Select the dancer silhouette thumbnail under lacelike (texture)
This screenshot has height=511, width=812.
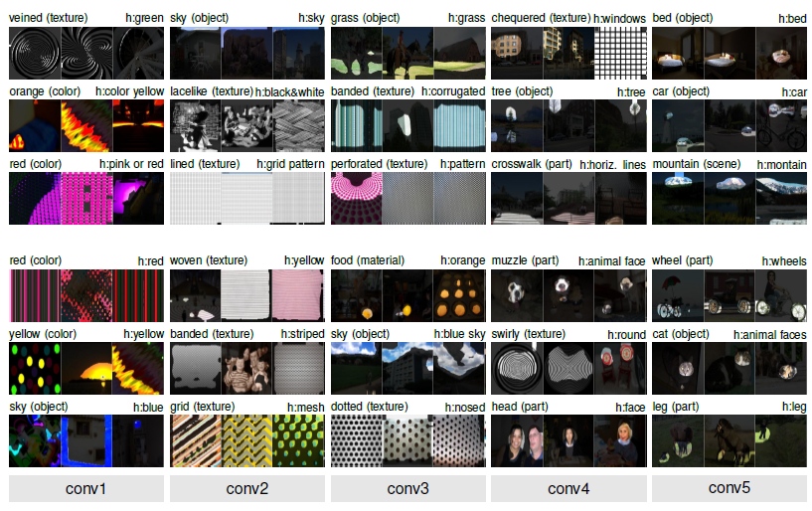195,126
